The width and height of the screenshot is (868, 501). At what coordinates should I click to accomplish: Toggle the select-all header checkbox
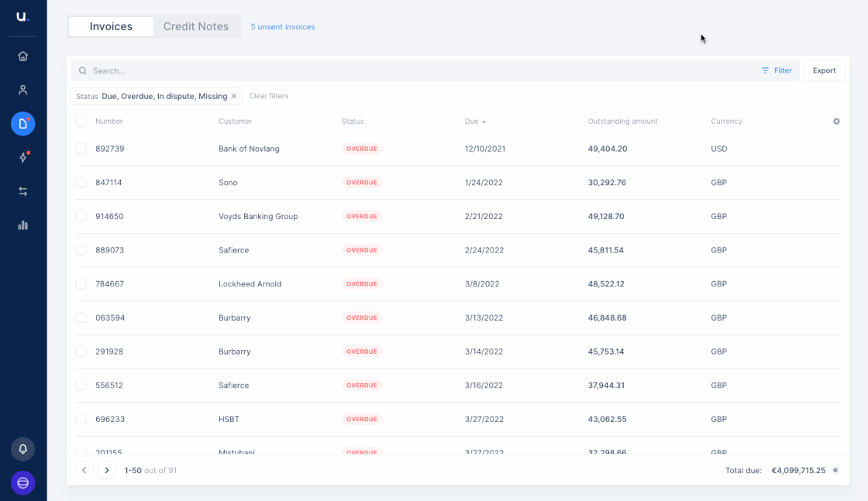tap(81, 121)
